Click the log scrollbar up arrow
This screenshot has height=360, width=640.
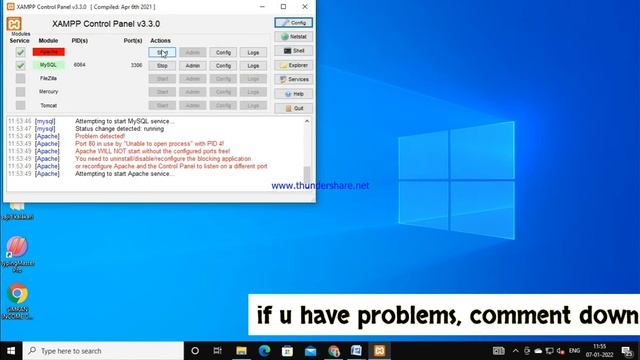[x=307, y=121]
